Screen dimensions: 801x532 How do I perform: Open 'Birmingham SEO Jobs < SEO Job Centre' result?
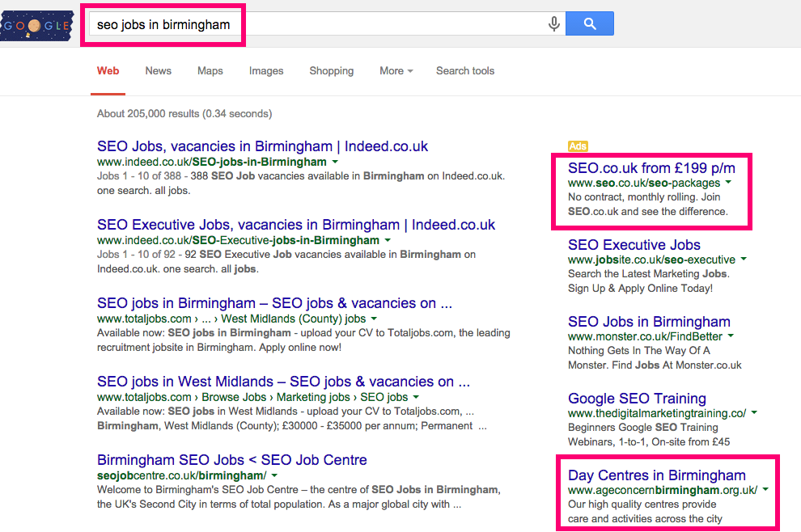[x=232, y=460]
